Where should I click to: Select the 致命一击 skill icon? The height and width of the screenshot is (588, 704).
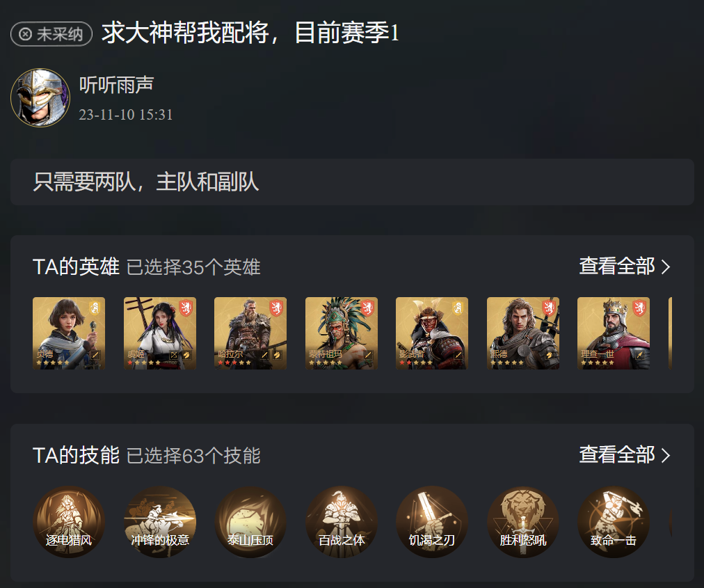(614, 522)
